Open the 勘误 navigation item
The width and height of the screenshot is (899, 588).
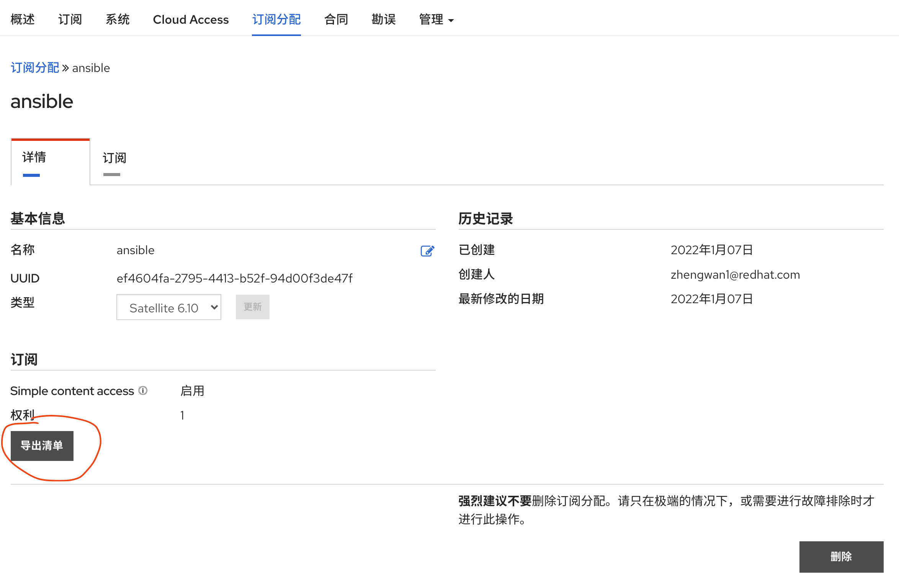pos(383,20)
